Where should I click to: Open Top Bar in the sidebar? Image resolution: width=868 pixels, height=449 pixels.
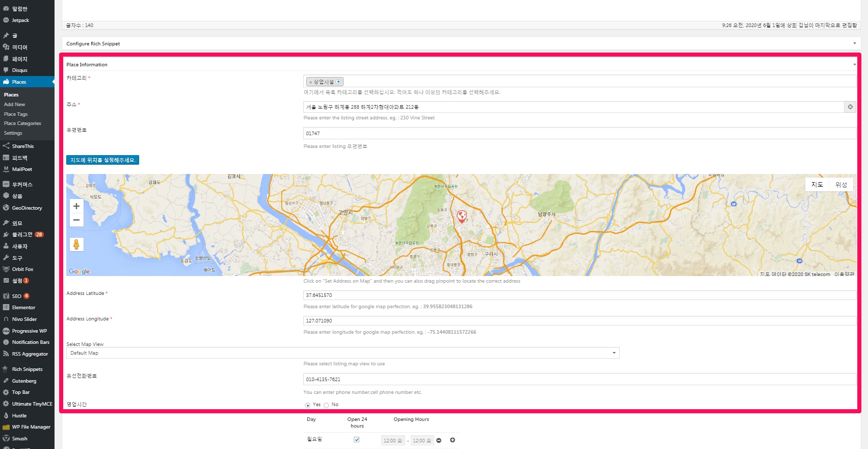(x=21, y=392)
